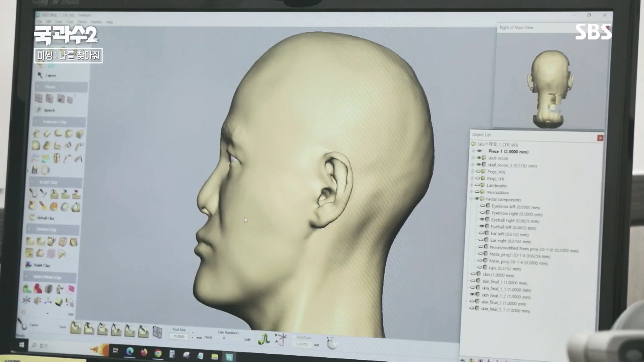This screenshot has width=644, height=362.
Task: Expand the Pegs_WJL folder
Action: point(472,171)
